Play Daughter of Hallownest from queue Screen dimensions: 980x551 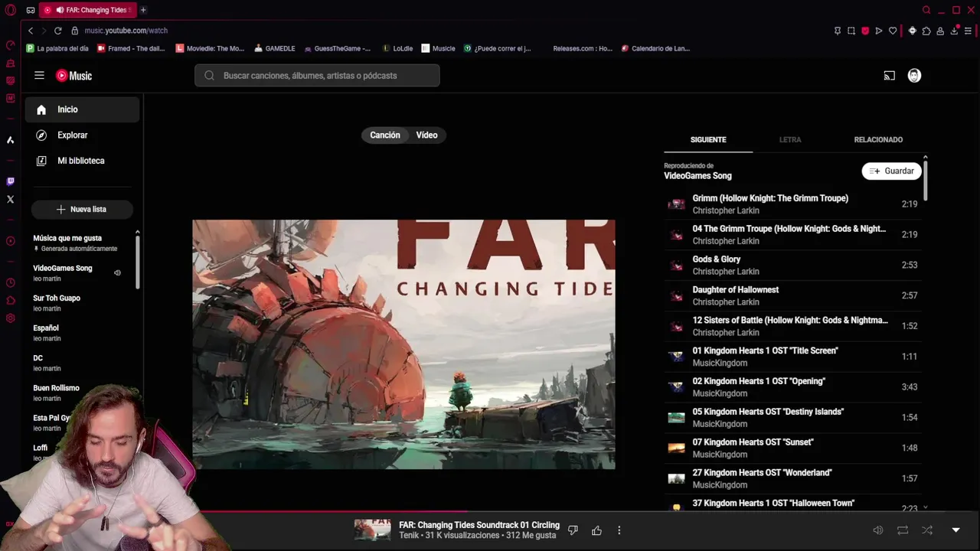(x=792, y=296)
